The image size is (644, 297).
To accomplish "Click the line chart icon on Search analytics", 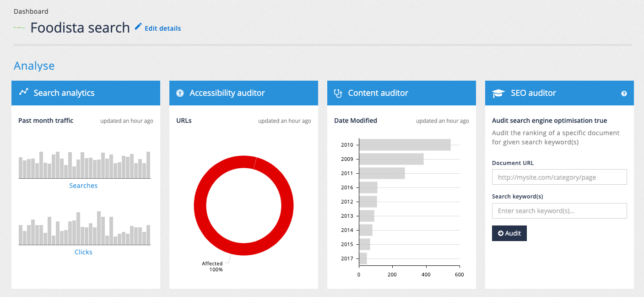I will pos(22,93).
